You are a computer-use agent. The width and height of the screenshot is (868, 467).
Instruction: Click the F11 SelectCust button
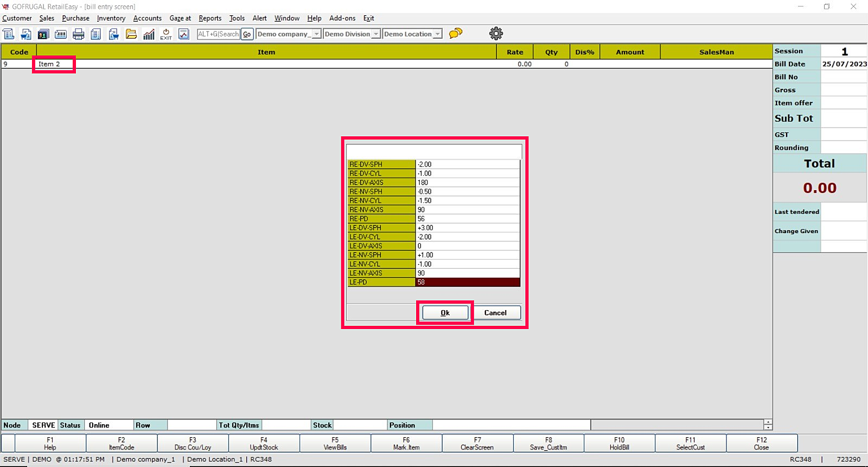point(691,444)
